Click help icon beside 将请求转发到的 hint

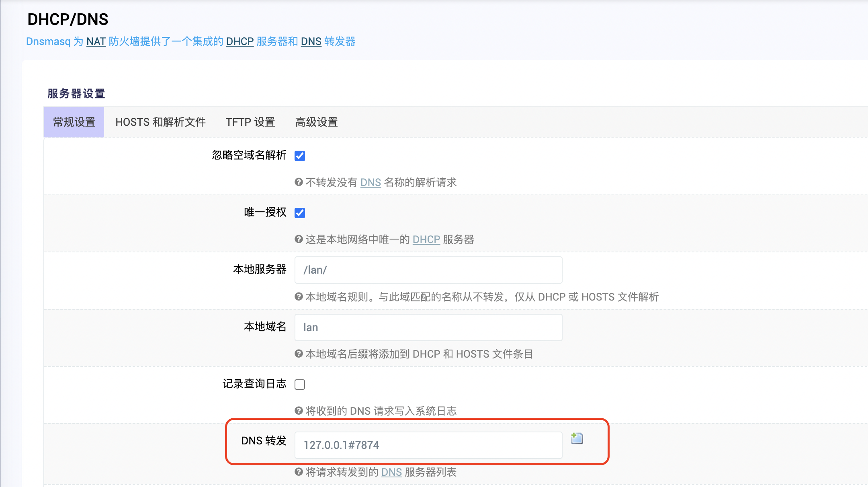pyautogui.click(x=299, y=472)
